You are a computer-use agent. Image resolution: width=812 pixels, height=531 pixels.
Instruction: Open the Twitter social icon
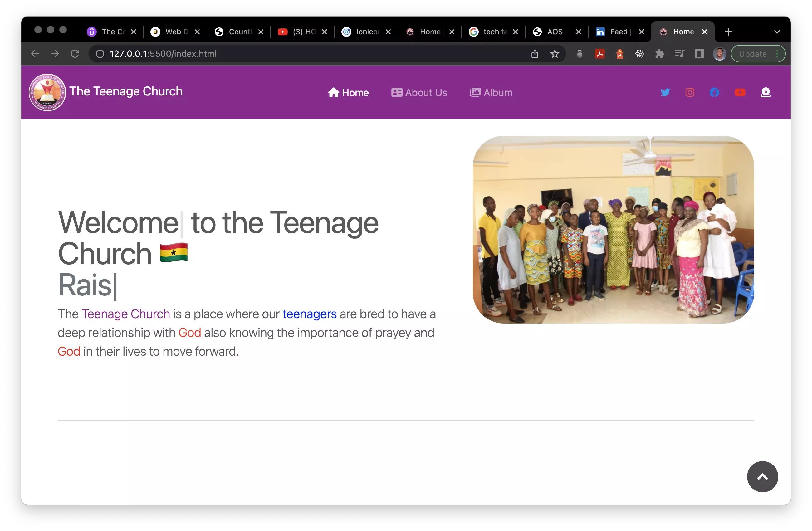coord(665,92)
